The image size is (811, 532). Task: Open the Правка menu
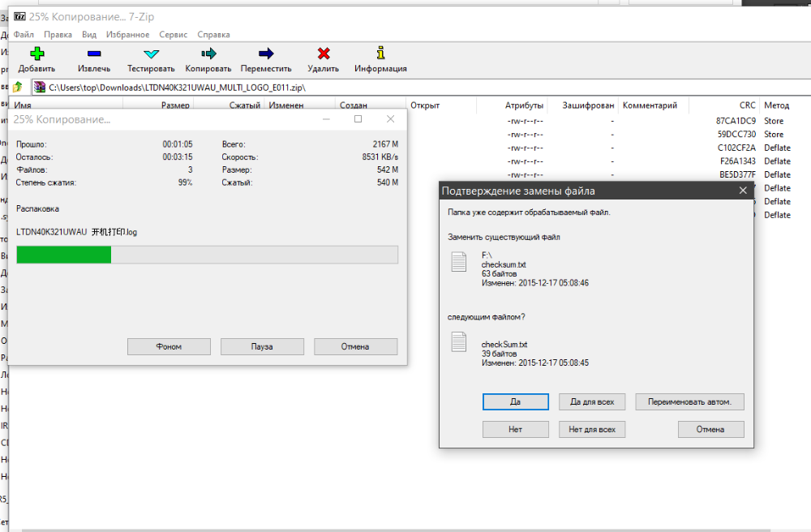pyautogui.click(x=58, y=35)
